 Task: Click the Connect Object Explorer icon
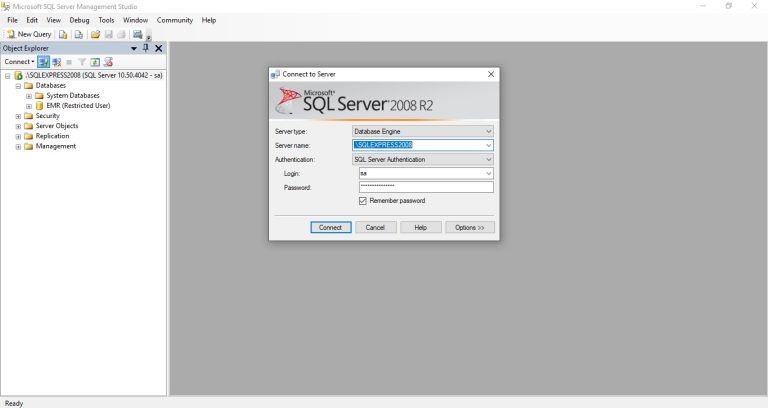point(44,62)
